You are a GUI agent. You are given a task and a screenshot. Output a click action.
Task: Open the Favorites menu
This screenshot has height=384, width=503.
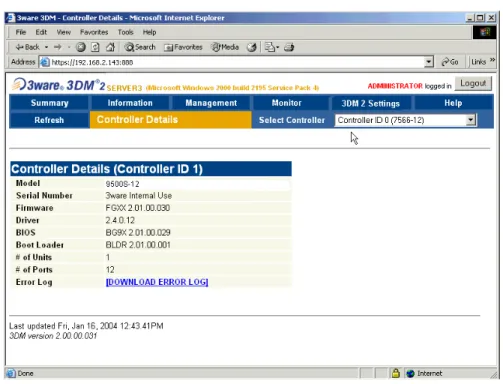tap(94, 32)
